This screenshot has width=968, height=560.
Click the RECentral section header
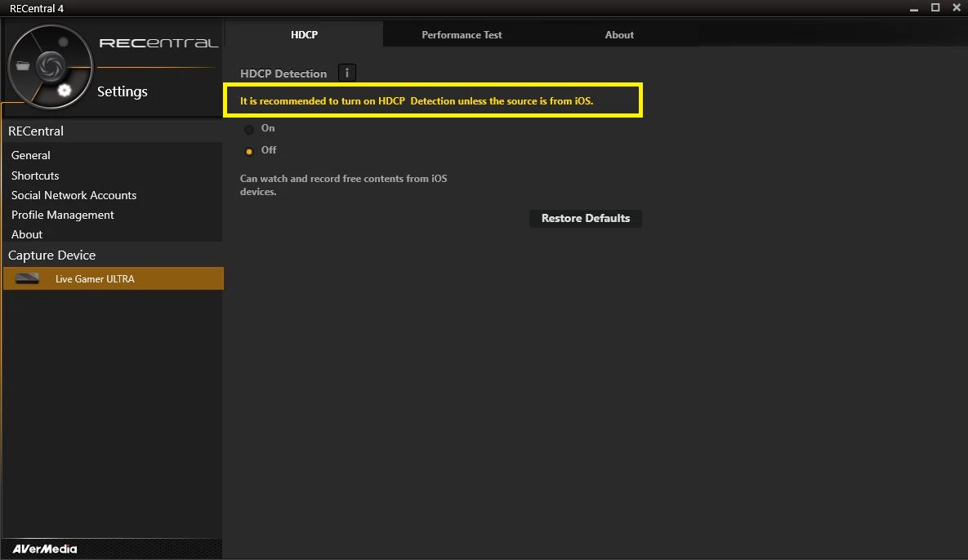click(36, 131)
